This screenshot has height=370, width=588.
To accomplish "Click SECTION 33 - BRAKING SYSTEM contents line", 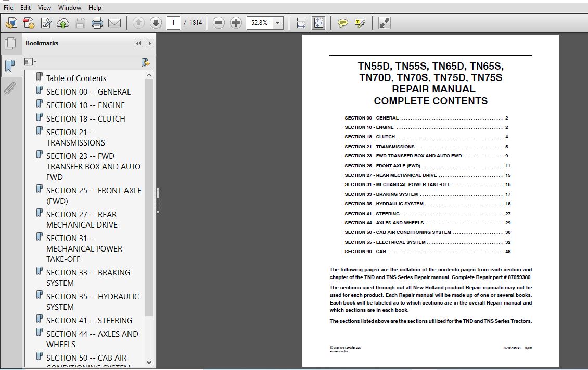I will click(x=428, y=194).
